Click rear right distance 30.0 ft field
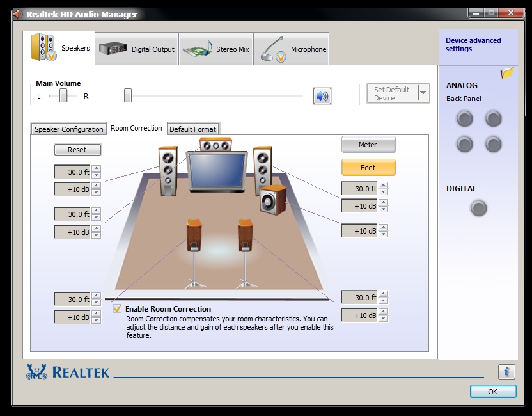 click(359, 298)
